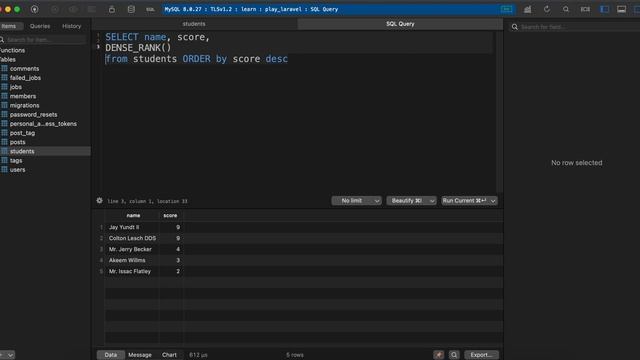Switch to the Message result tab
This screenshot has height=360, width=640.
click(140, 355)
